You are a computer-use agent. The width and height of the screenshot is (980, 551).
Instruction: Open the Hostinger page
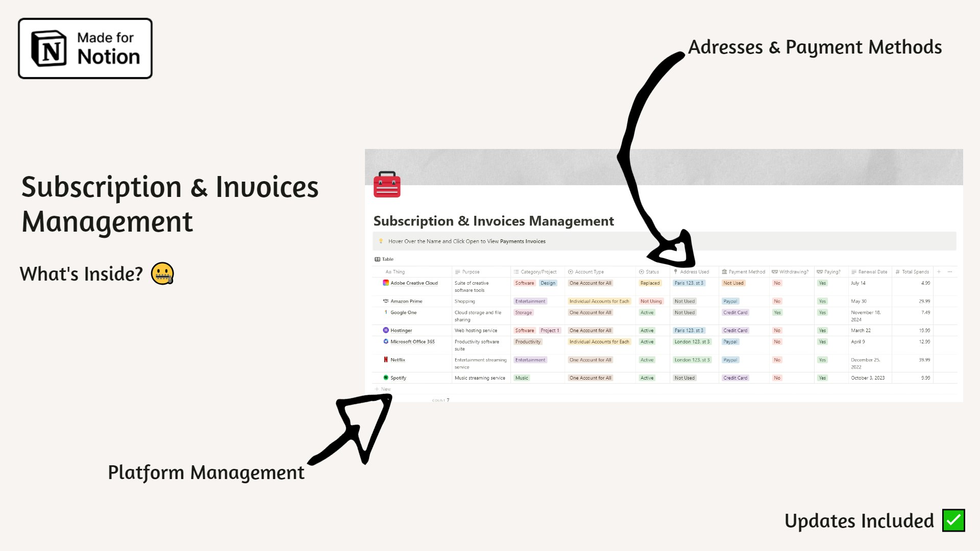coord(401,331)
